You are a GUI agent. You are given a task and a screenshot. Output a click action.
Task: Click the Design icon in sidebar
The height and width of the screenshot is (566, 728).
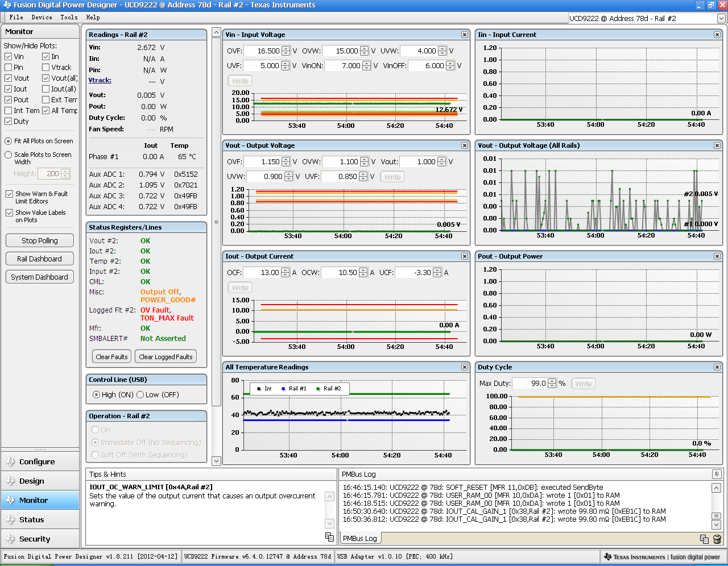[x=10, y=481]
